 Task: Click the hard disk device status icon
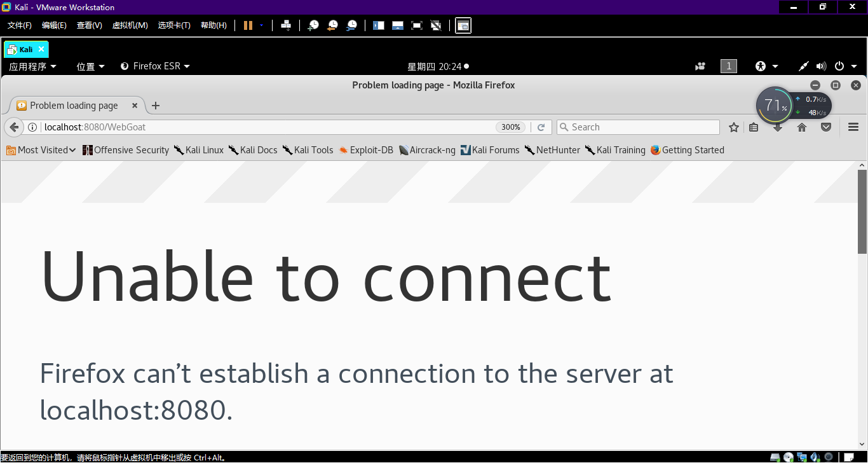[775, 457]
